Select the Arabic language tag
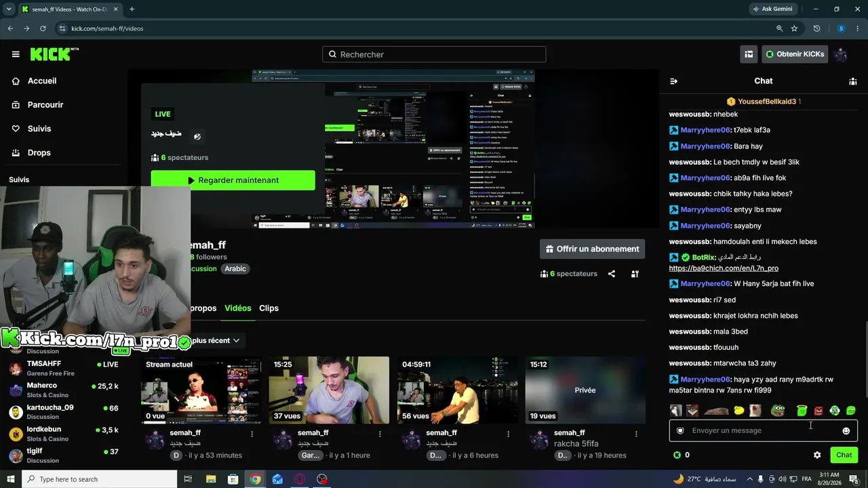 coord(235,268)
